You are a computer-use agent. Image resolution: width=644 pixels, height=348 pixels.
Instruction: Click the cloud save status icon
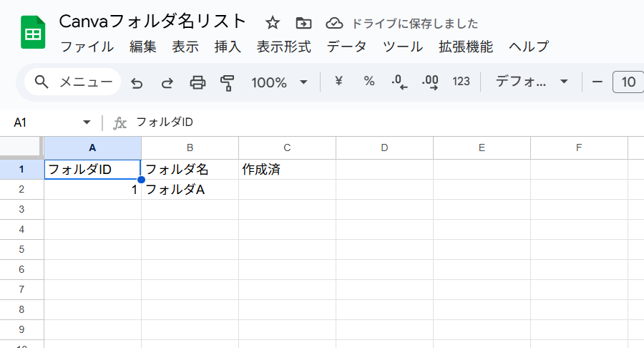333,23
